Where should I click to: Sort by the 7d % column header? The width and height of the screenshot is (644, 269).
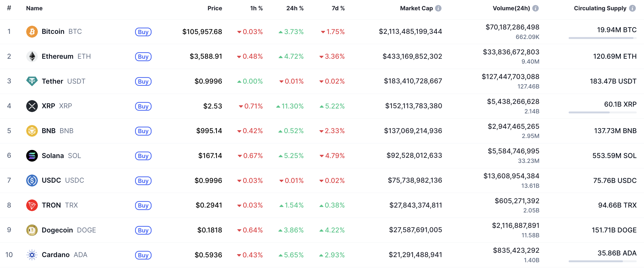pos(338,8)
